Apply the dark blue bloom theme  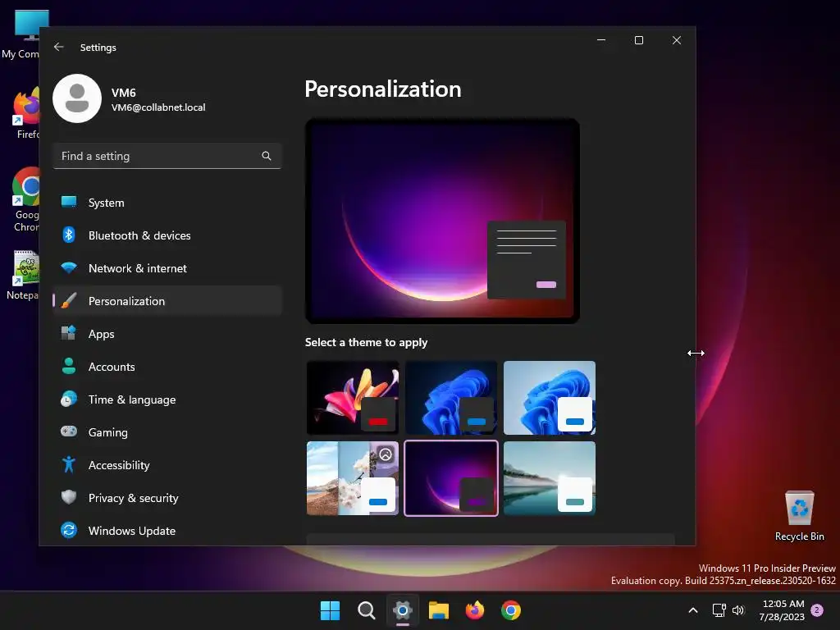tap(451, 398)
